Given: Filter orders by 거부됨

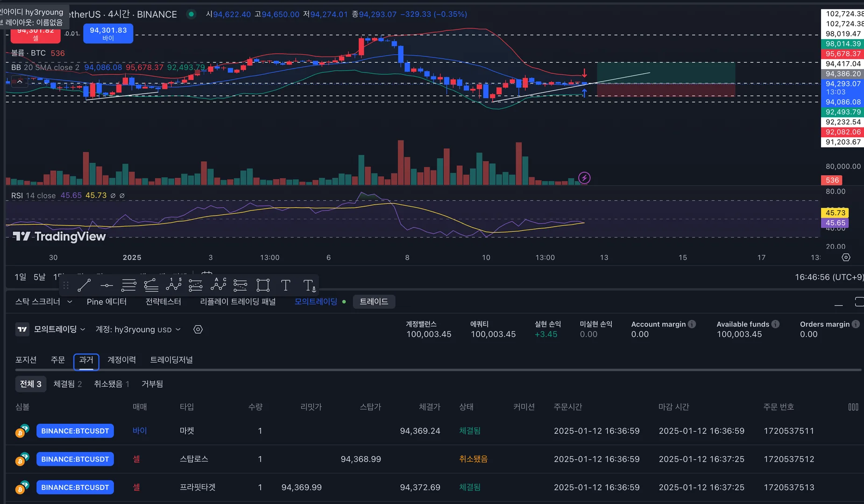Looking at the screenshot, I should point(152,384).
